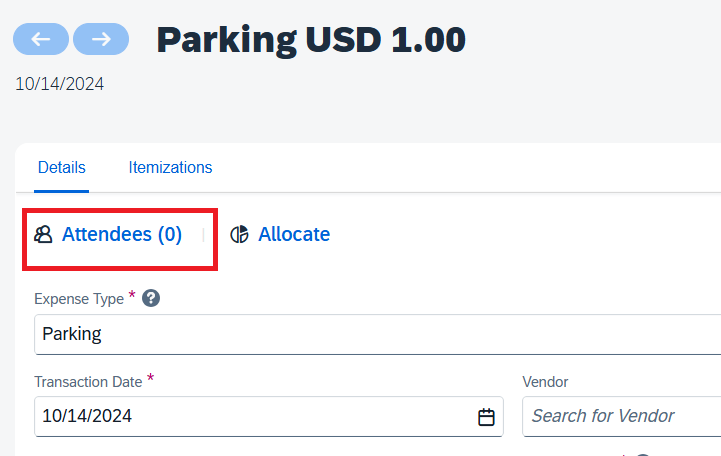Screen dimensions: 721x456
Task: Click the required asterisk beside Transaction Date
Action: (x=151, y=378)
